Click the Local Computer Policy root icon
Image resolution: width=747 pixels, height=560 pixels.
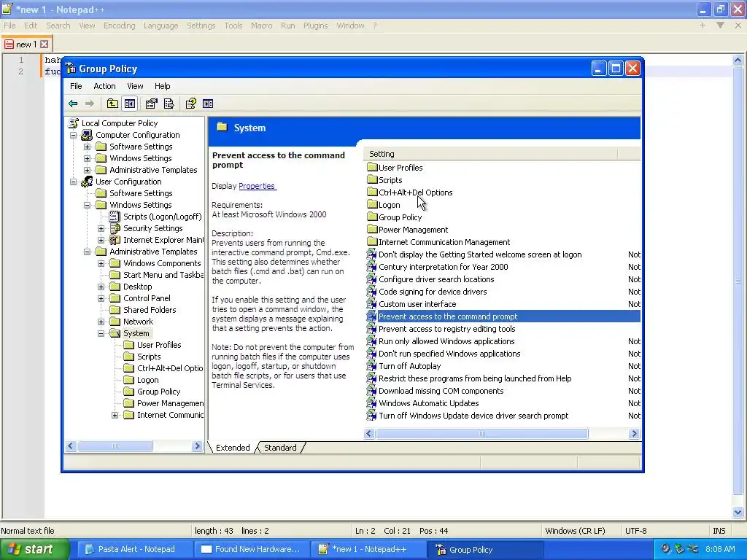(x=74, y=123)
